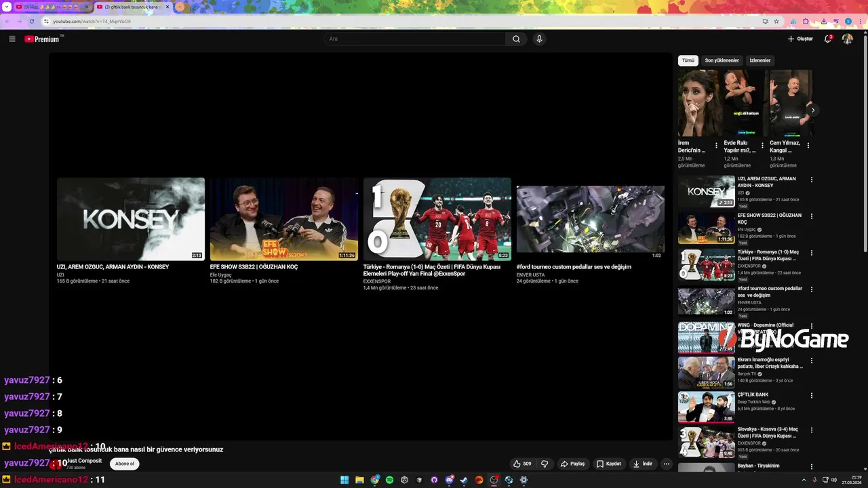Click in the Ara search field
This screenshot has height=488, width=868.
[x=415, y=39]
